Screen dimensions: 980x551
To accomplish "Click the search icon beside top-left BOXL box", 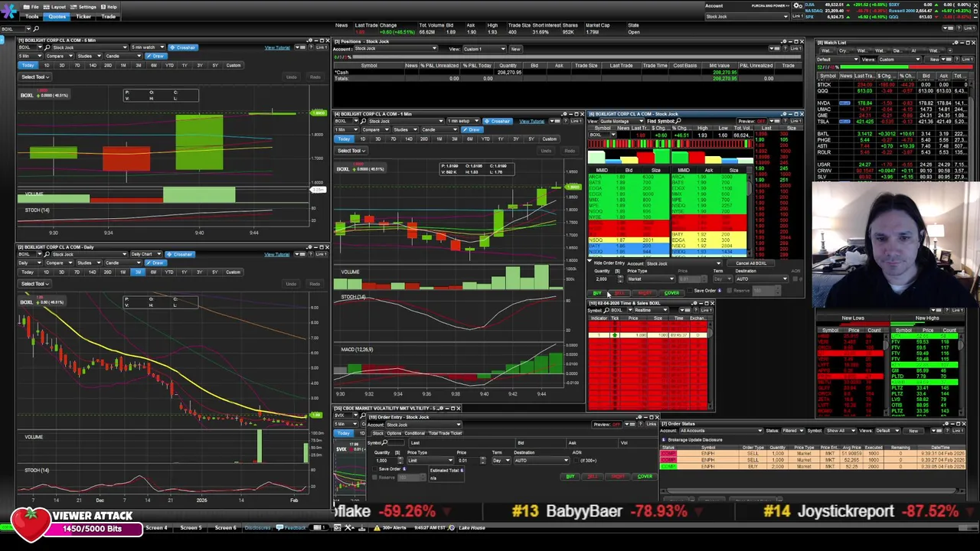I will [x=37, y=29].
